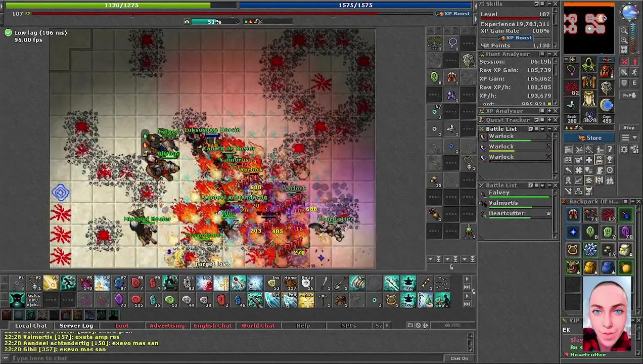This screenshot has height=364, width=643.
Task: Zoom in the minimap
Action: click(624, 40)
